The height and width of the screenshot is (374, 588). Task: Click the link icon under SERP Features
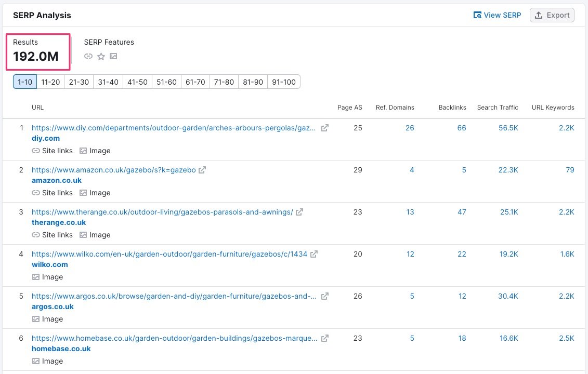tap(88, 56)
